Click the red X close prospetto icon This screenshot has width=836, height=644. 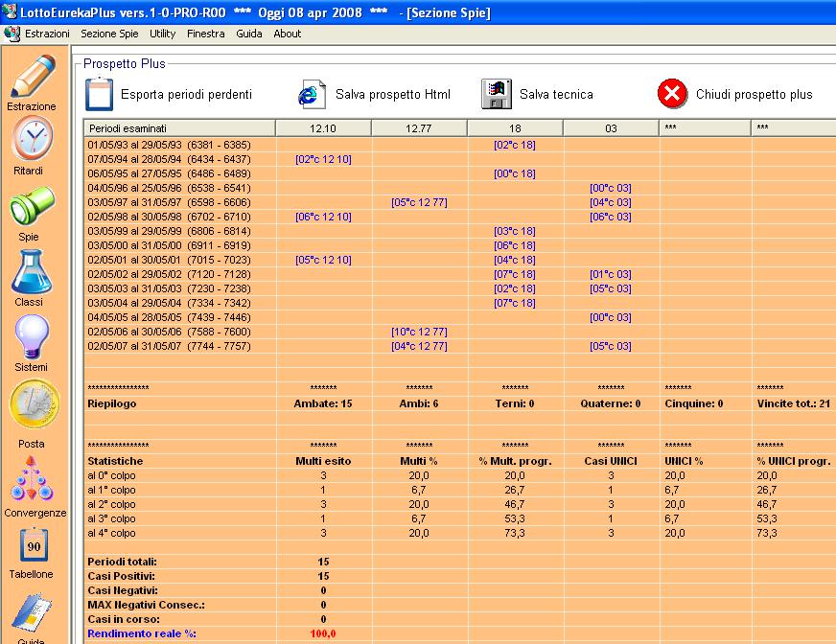point(672,94)
